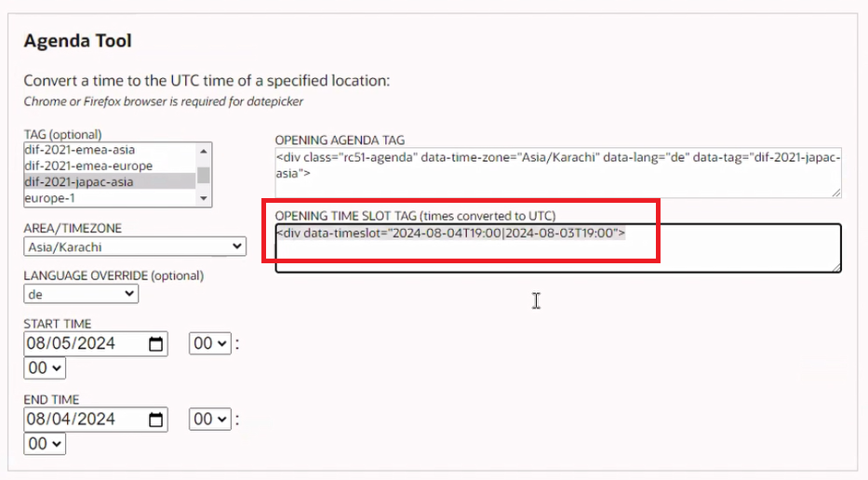Open the End Time minutes dropdown

pos(45,445)
